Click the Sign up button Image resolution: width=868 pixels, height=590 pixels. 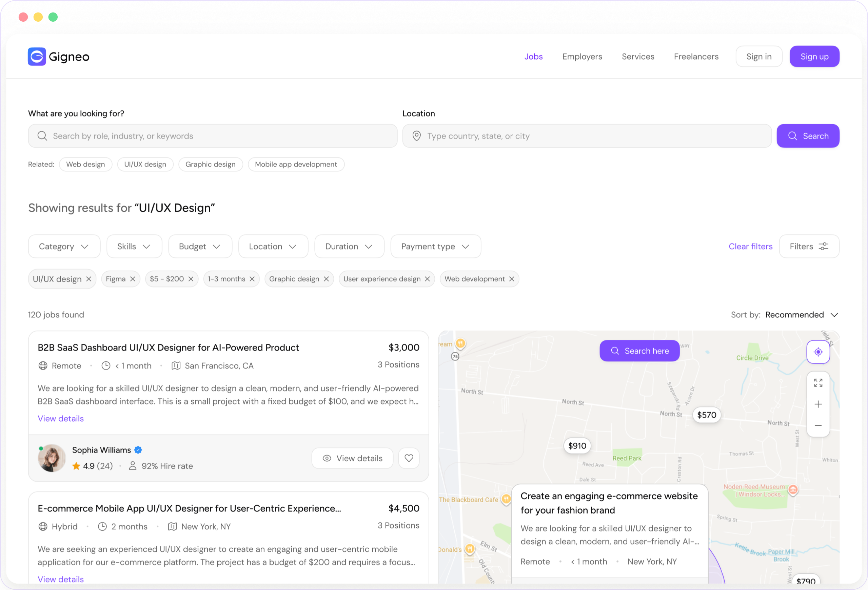point(814,57)
